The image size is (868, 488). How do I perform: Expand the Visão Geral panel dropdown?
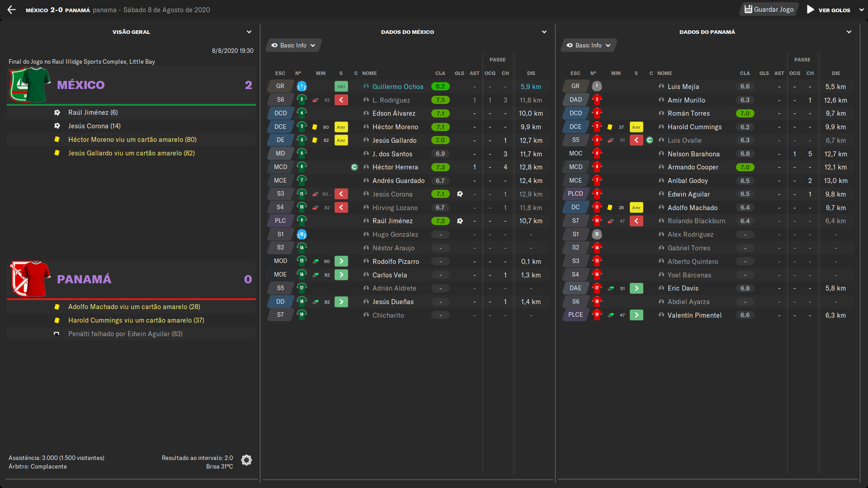tap(249, 32)
